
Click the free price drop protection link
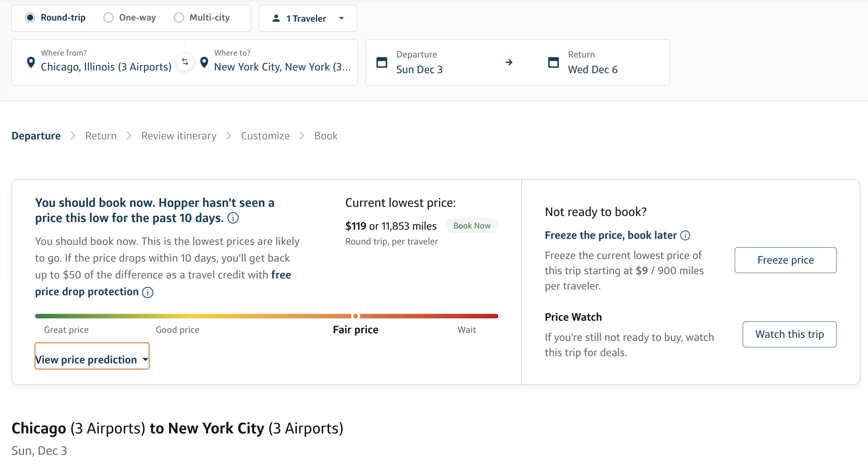[x=163, y=283]
